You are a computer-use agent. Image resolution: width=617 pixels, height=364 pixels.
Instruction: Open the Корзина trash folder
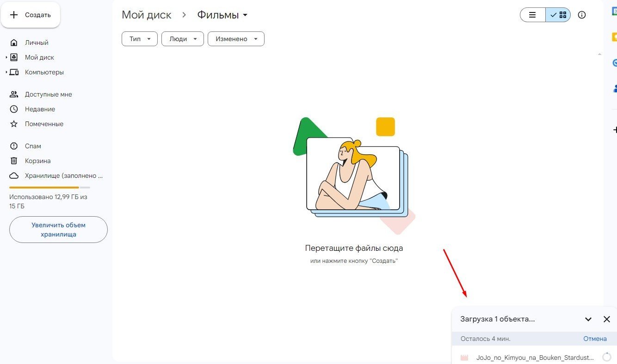tap(37, 161)
